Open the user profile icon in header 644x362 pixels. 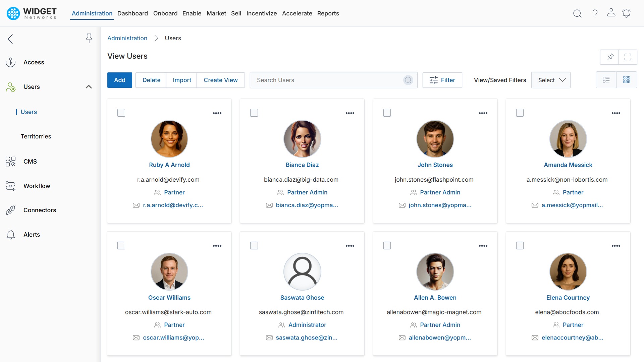click(611, 13)
